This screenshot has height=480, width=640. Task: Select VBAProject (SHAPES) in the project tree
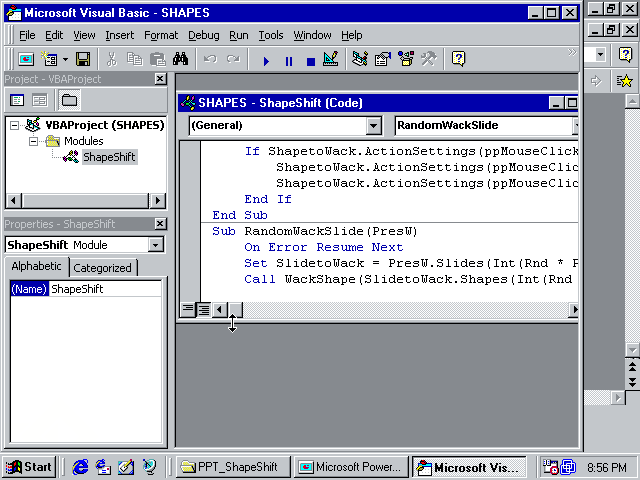[105, 125]
